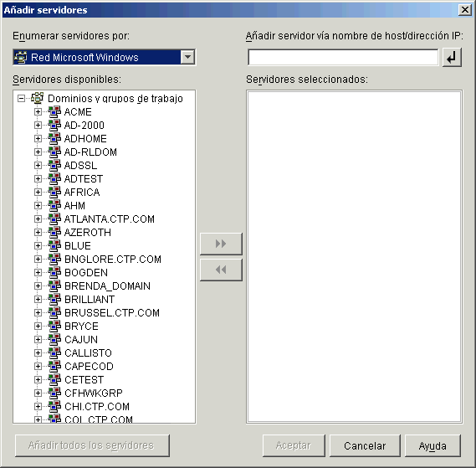Viewport: 476px width, 468px height.
Task: Select the BRENDA_DOMAIN tree label
Action: (x=107, y=286)
